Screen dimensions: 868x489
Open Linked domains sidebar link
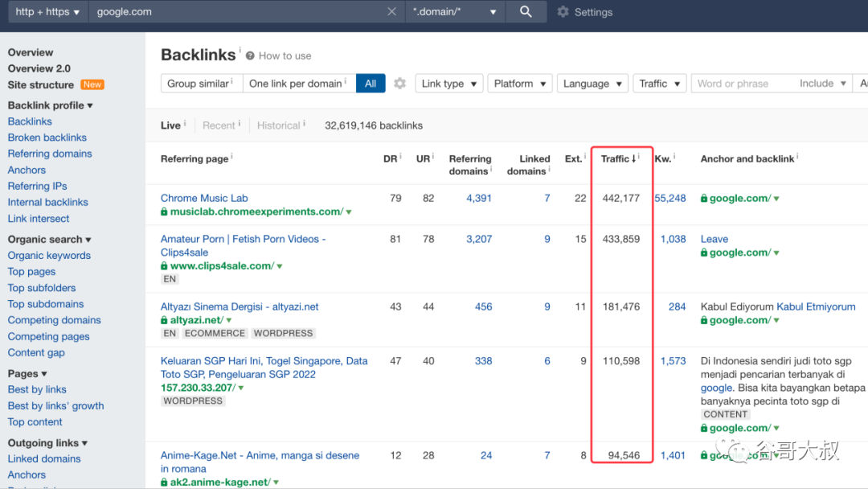coord(43,459)
